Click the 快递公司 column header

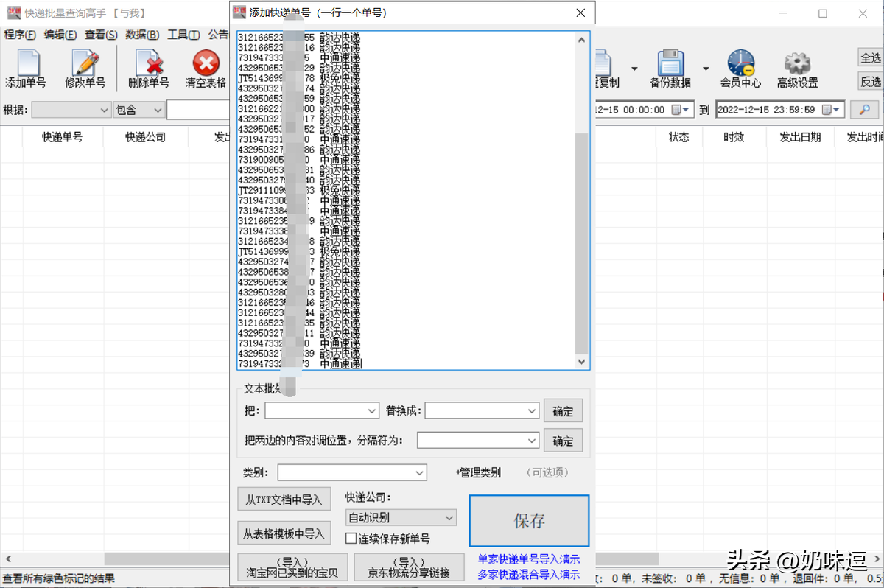(x=145, y=137)
